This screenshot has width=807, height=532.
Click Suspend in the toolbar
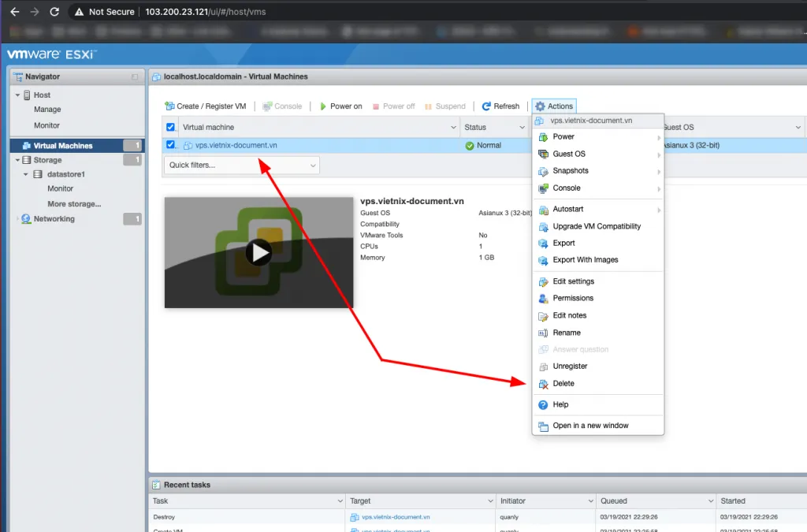tap(445, 106)
